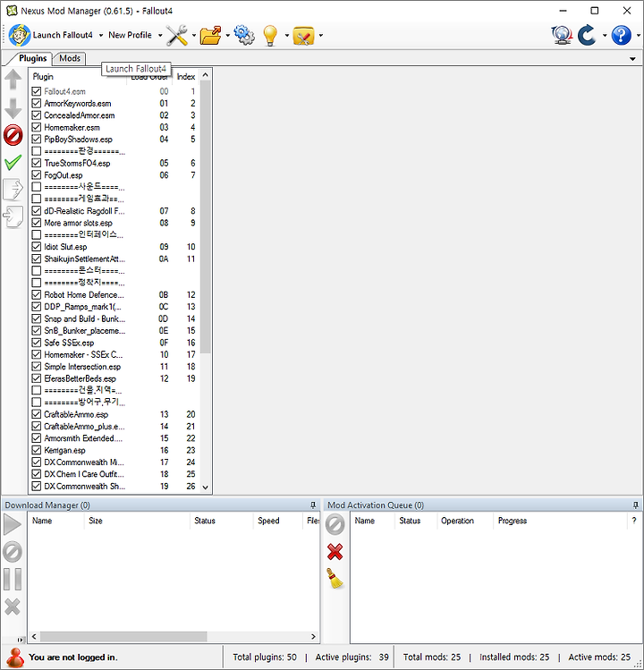The height and width of the screenshot is (670, 644).
Task: Enable all plugins with green checkmark icon
Action: [13, 163]
